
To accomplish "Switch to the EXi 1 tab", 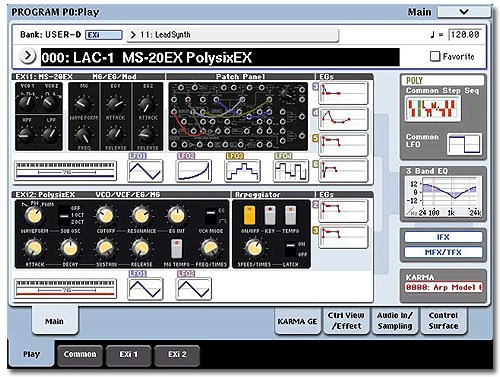I will [129, 355].
